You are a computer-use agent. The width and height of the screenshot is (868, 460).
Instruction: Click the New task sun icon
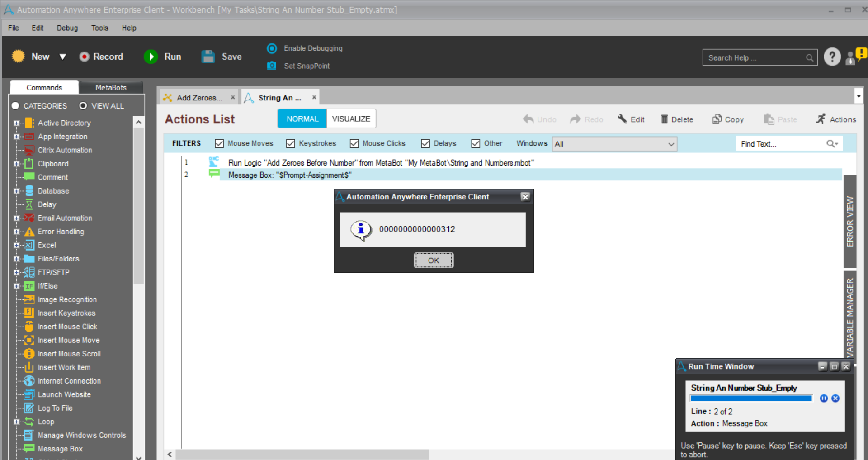pyautogui.click(x=18, y=57)
